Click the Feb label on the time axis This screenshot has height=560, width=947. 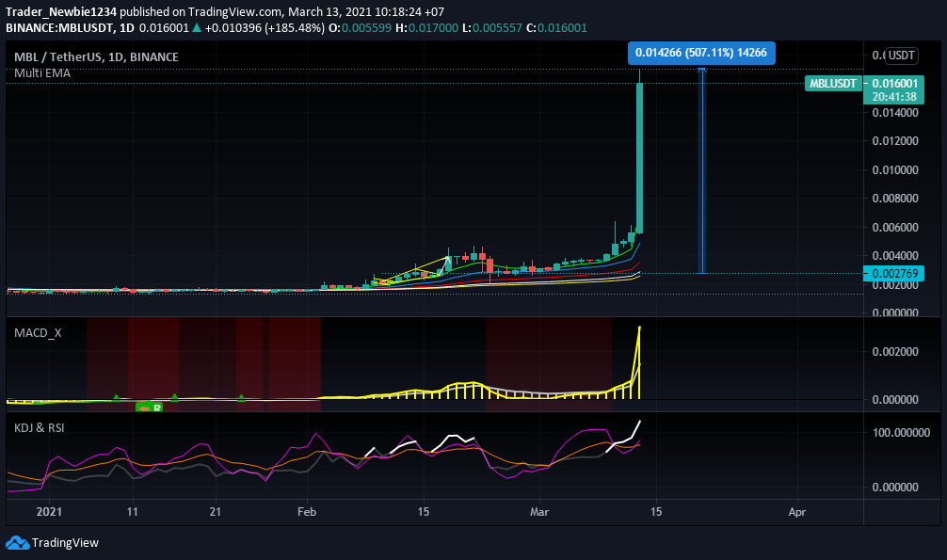(307, 512)
